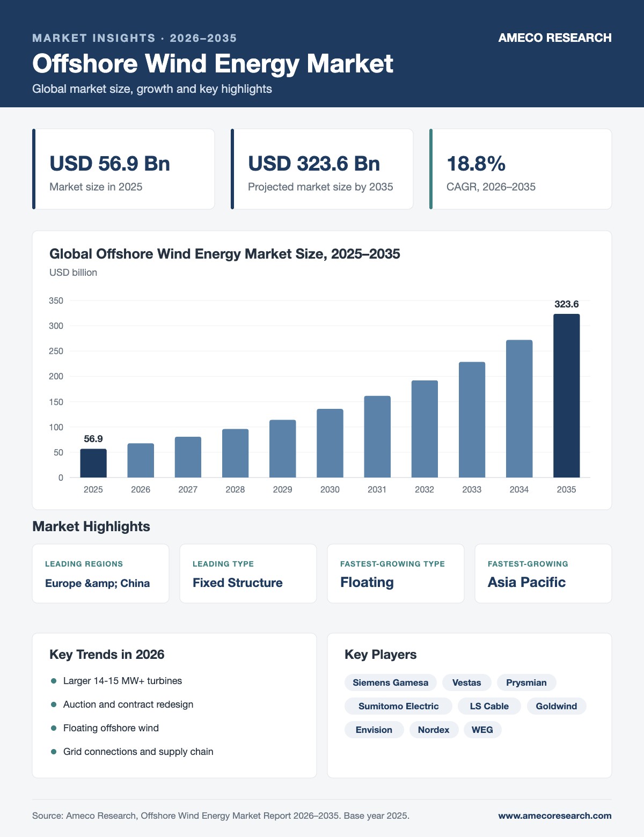The height and width of the screenshot is (837, 644).
Task: Select the USD 56.9 Bn market size card
Action: click(123, 169)
